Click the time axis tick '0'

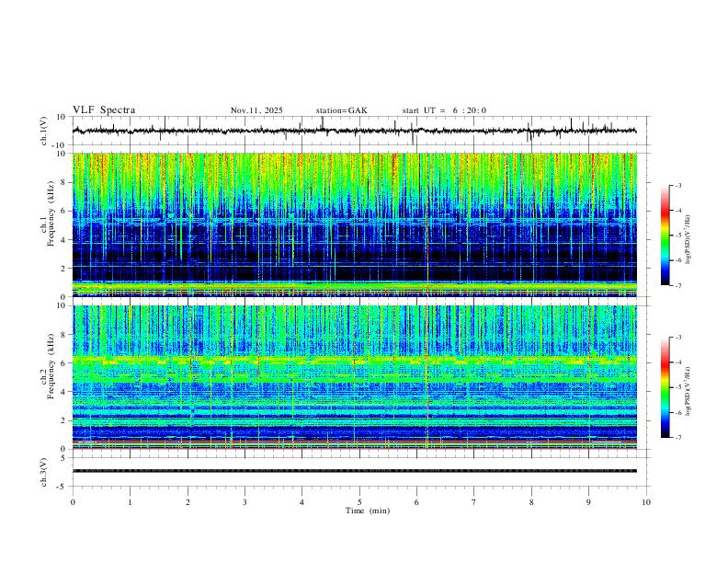[73, 502]
